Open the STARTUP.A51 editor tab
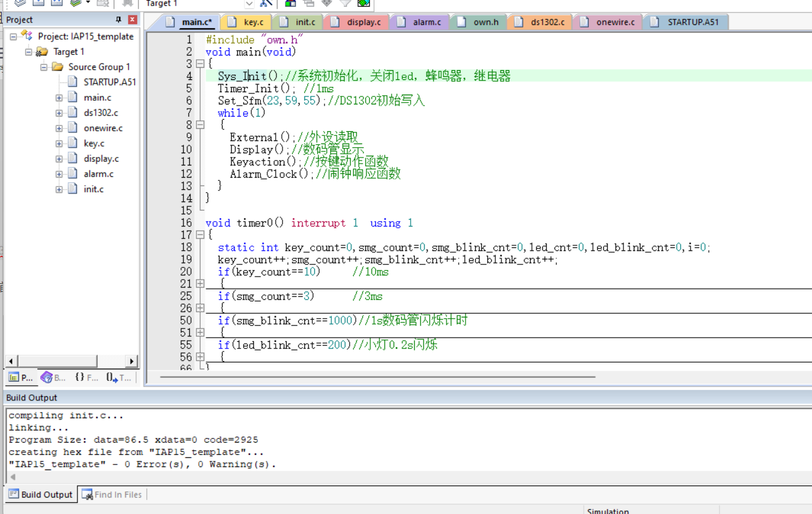 686,22
